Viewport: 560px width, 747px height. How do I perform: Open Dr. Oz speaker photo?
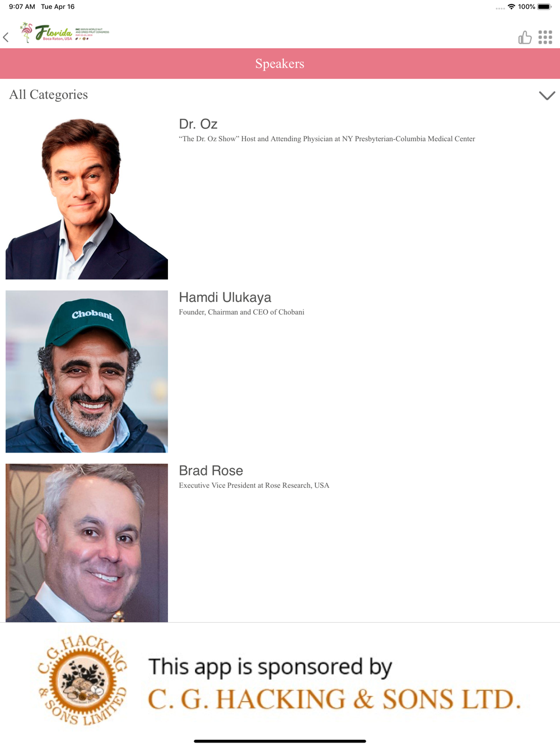tap(87, 198)
